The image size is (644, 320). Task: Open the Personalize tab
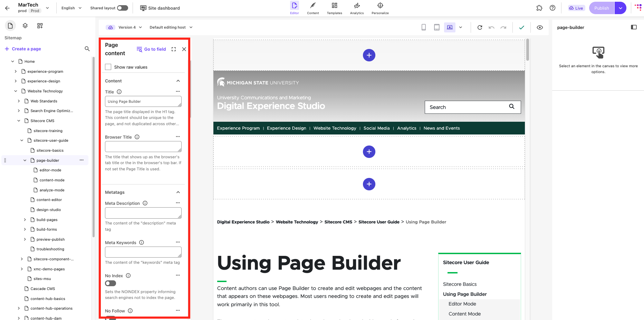pos(380,8)
